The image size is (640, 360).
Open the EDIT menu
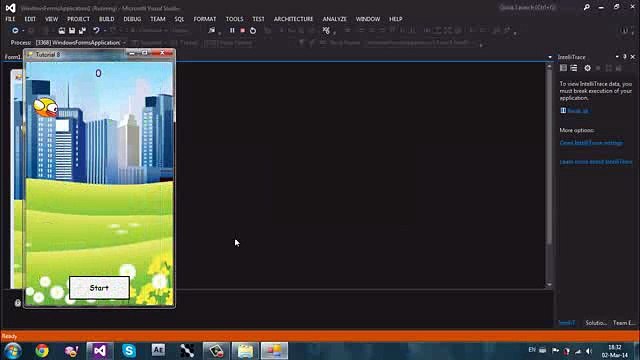[x=30, y=19]
